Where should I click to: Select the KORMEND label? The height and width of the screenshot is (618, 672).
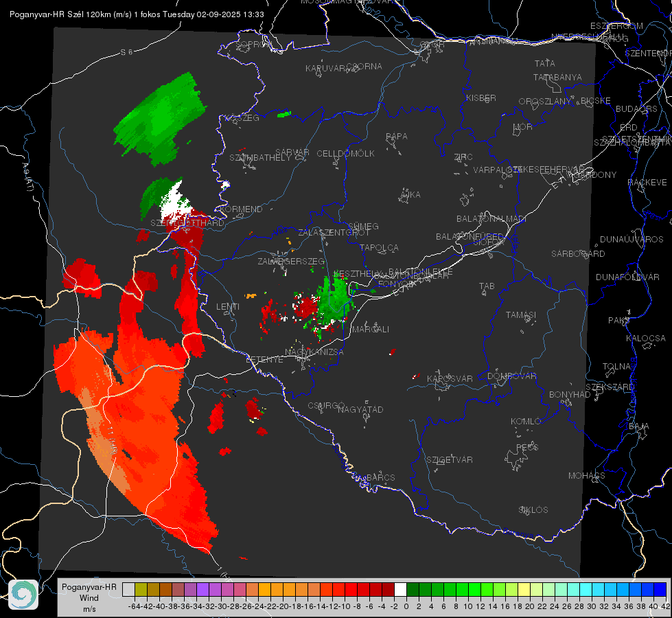pyautogui.click(x=242, y=209)
